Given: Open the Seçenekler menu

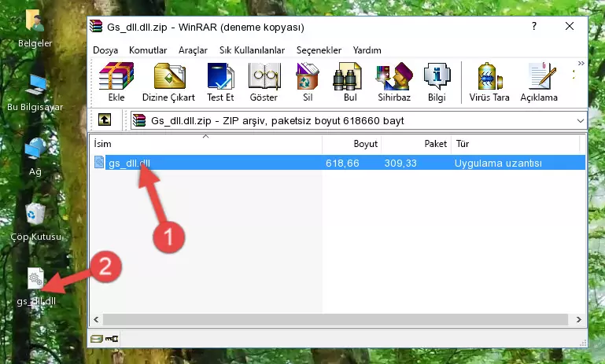Looking at the screenshot, I should [x=319, y=50].
